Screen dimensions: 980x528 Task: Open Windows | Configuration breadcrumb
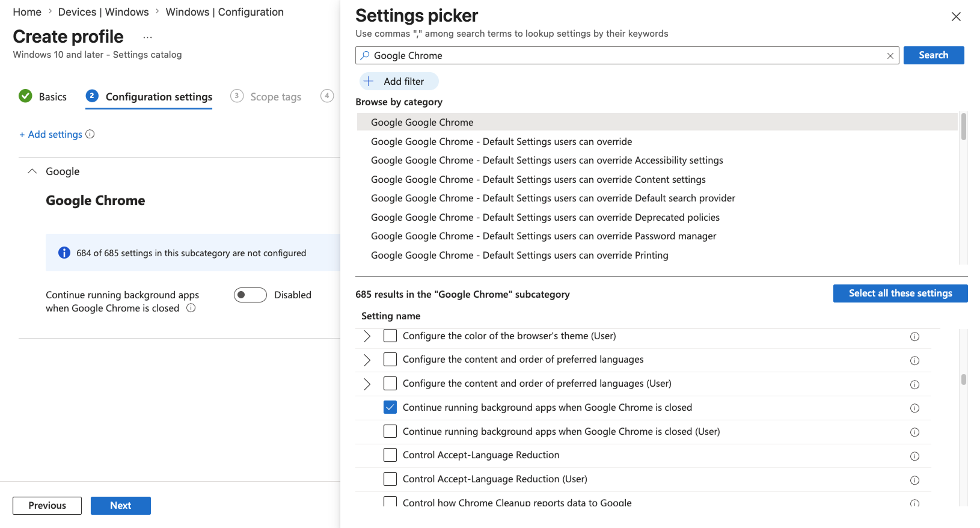pos(225,12)
